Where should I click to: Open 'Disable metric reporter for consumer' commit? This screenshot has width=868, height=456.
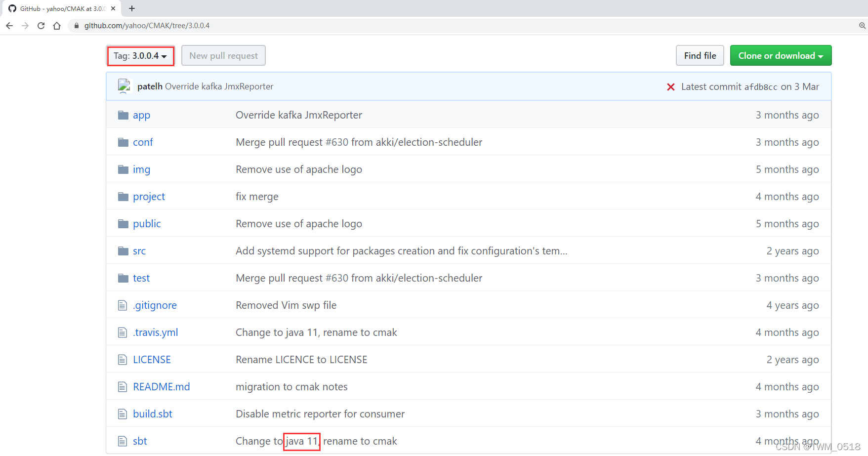pyautogui.click(x=320, y=414)
